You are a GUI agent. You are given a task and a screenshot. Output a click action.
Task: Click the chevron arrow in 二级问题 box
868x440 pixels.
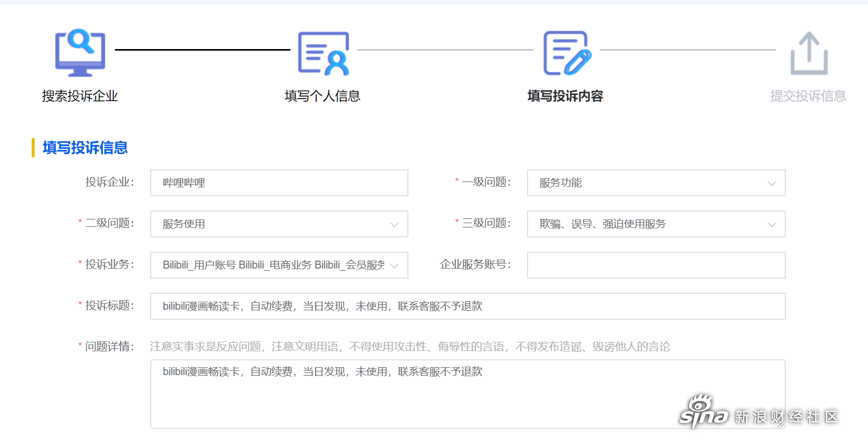pyautogui.click(x=394, y=225)
